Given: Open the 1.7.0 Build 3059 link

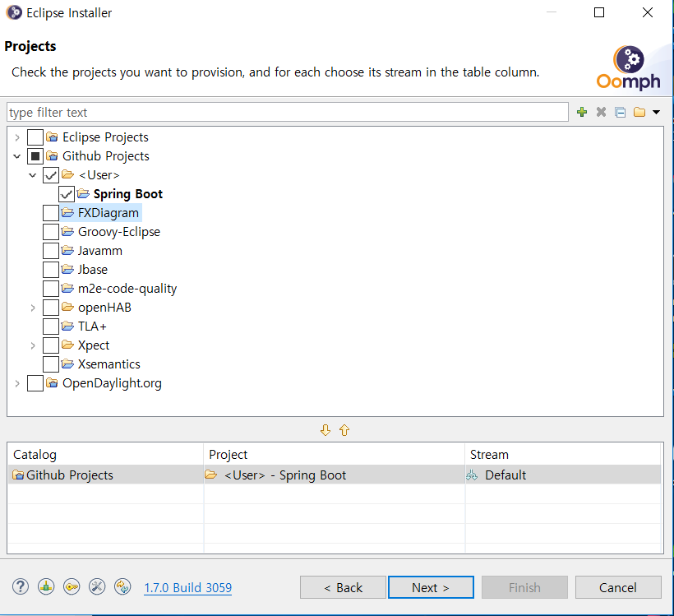Looking at the screenshot, I should pos(188,587).
